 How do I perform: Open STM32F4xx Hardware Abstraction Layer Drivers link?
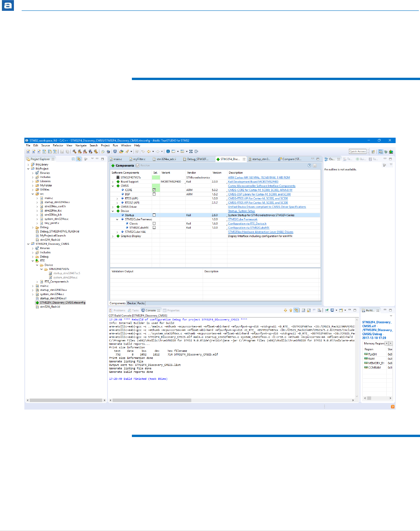pos(261,232)
